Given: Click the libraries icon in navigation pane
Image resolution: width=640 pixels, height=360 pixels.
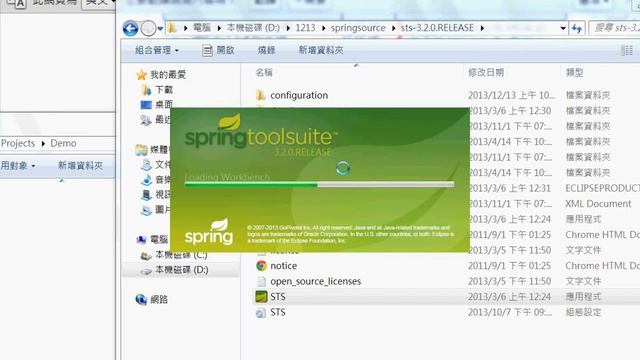Looking at the screenshot, I should 141,150.
